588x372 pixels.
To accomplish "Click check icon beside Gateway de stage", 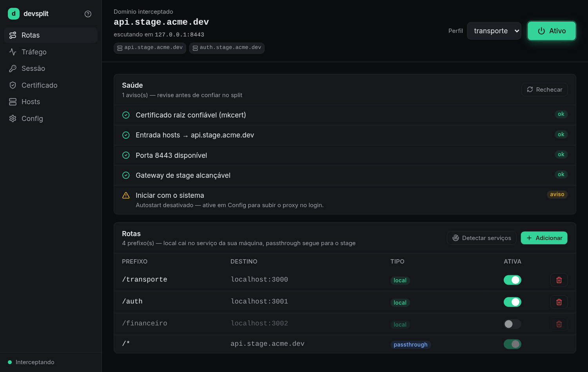I will [x=126, y=175].
